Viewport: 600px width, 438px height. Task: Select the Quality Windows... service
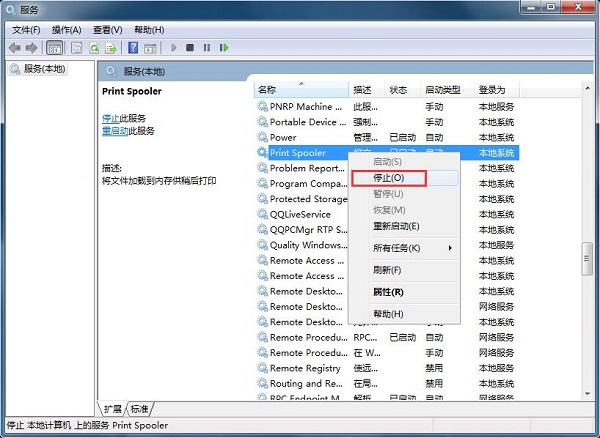(308, 245)
